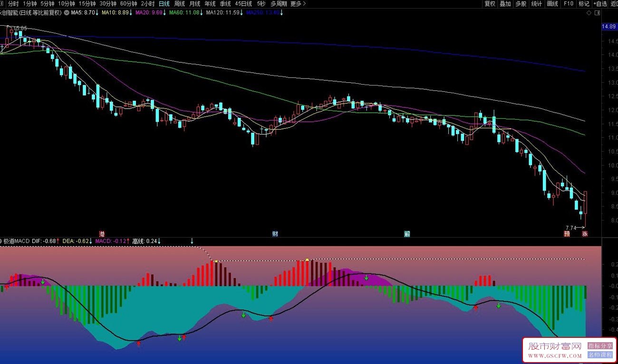Click the 涨 marker at chart end
Viewport: 618px width, 364px height.
click(x=585, y=234)
